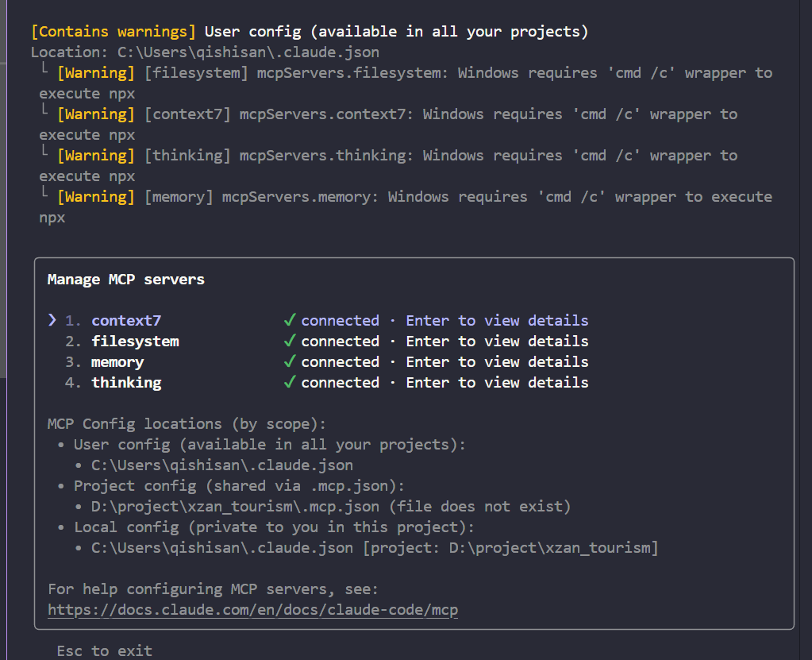Click 'Enter to view details' for filesystem
The width and height of the screenshot is (812, 660).
[497, 342]
